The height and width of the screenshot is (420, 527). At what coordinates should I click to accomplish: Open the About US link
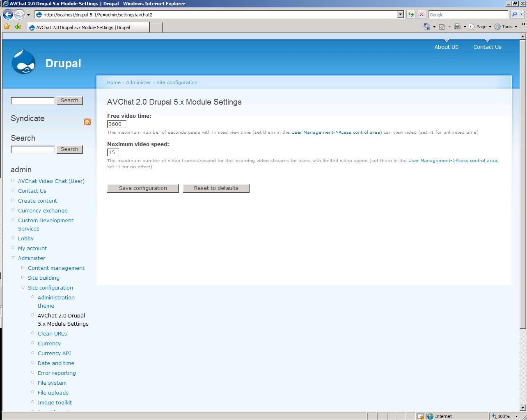pos(447,47)
